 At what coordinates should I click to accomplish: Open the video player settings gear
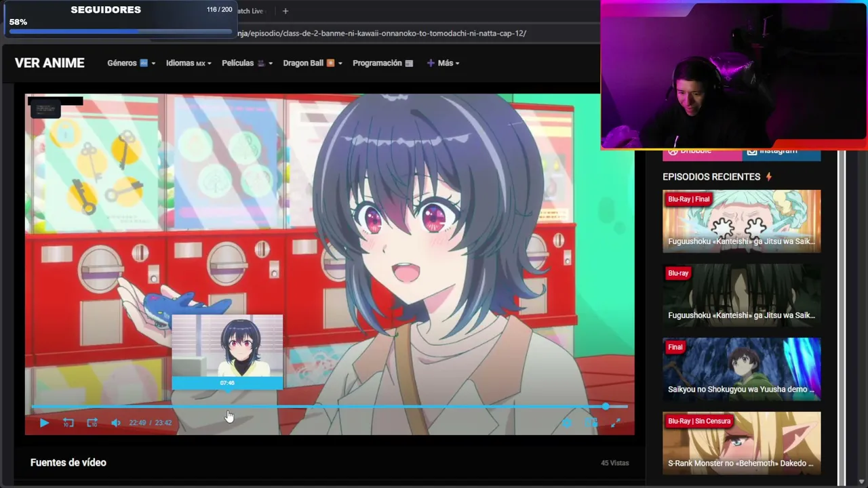567,423
